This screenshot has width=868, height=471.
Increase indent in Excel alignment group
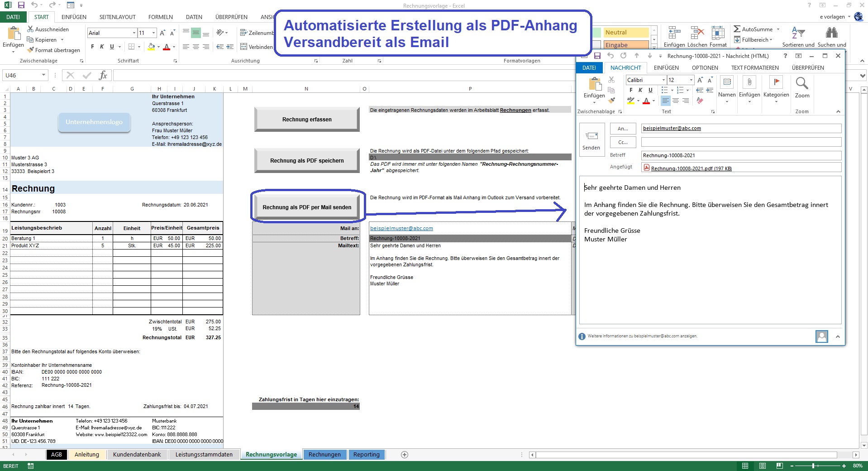click(230, 47)
